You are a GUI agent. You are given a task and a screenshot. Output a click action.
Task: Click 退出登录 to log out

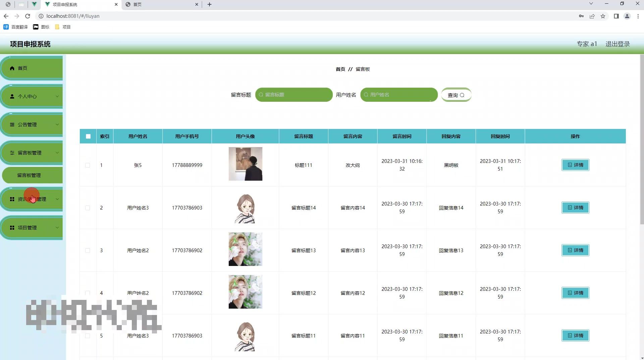coord(617,44)
